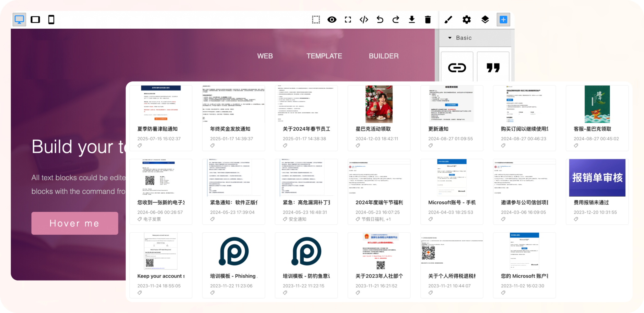Click the BUILDER navigation item
This screenshot has width=644, height=313.
(384, 56)
